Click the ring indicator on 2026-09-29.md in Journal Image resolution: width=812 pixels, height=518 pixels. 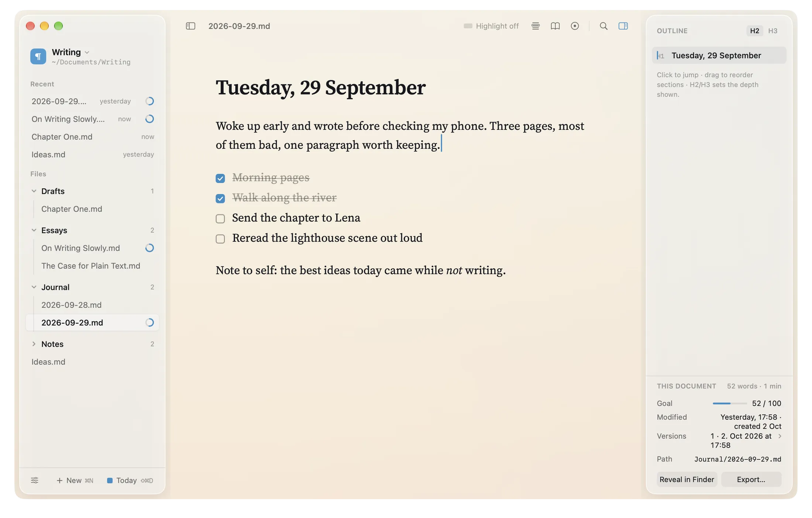tap(149, 322)
